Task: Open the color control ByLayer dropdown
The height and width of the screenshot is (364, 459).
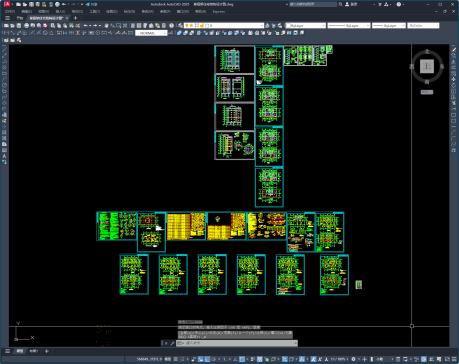Action: (x=306, y=25)
